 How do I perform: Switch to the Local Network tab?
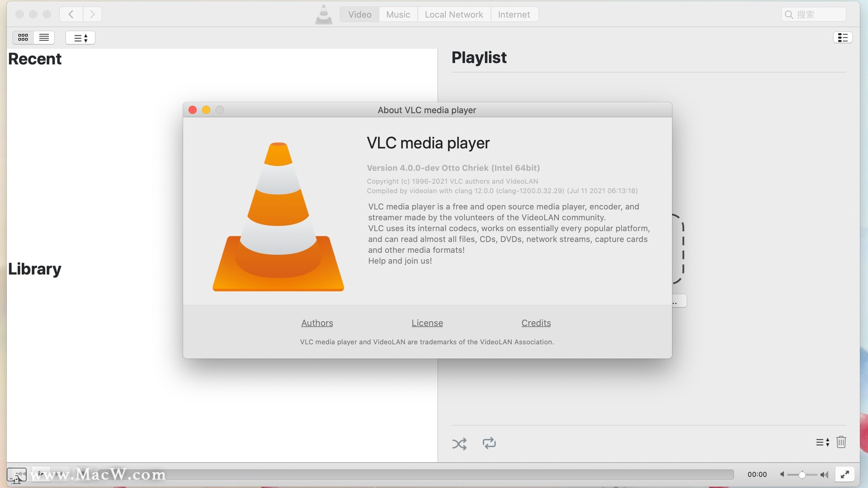(x=453, y=14)
